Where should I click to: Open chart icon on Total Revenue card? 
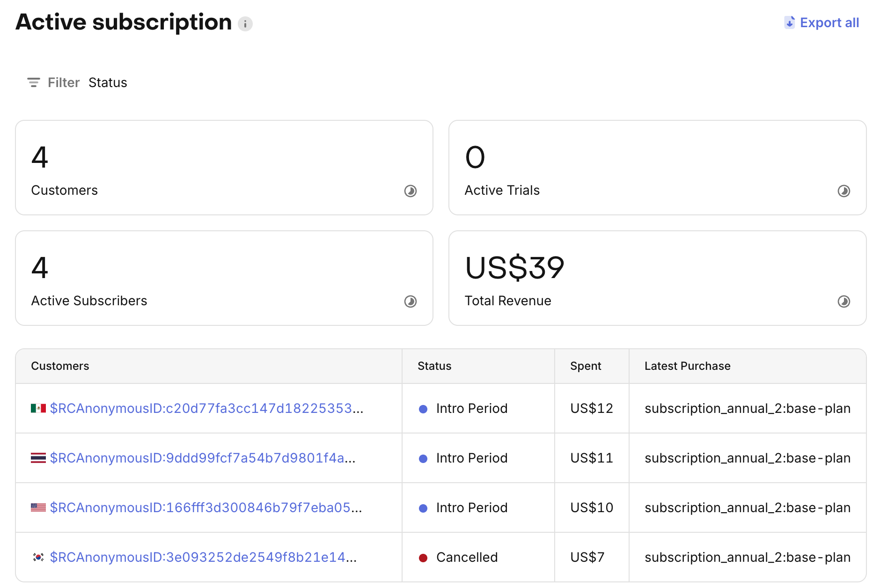(843, 301)
